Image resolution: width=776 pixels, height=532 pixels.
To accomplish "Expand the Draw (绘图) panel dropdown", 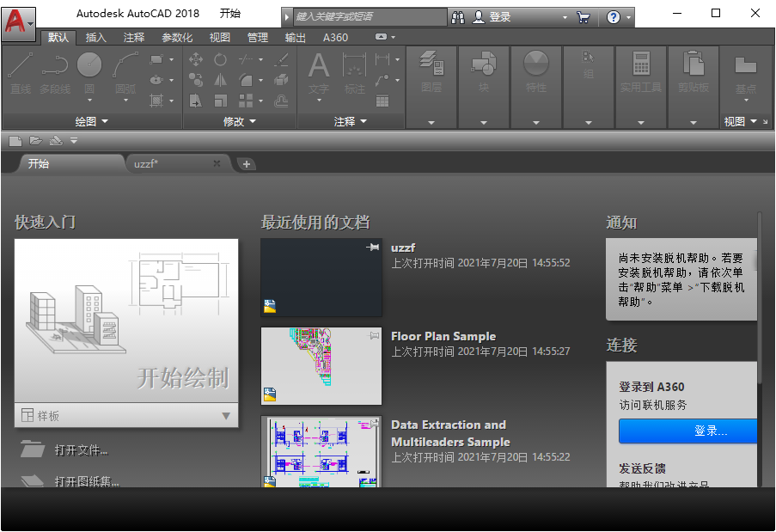I will [91, 121].
